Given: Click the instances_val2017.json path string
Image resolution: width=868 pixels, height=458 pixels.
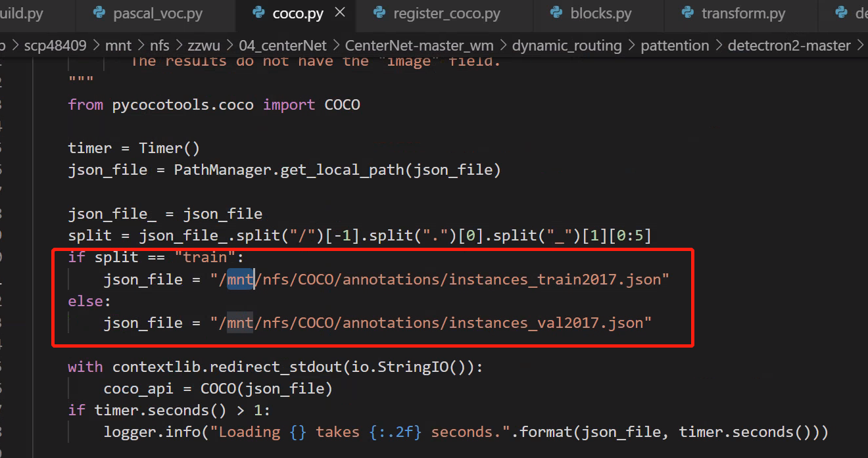Looking at the screenshot, I should 431,323.
